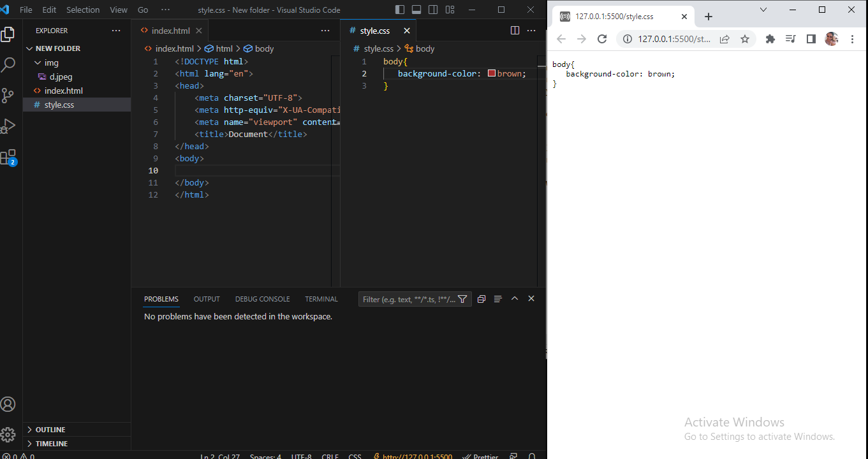Open the Go menu
This screenshot has width=868, height=459.
click(143, 10)
